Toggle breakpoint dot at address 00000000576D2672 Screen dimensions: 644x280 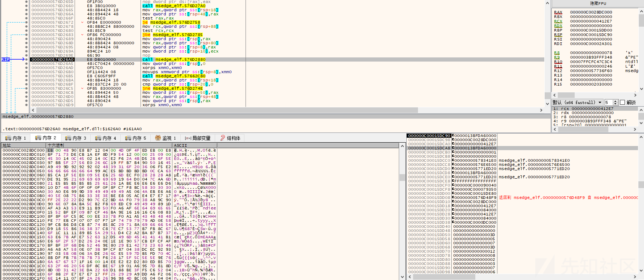coord(26,22)
